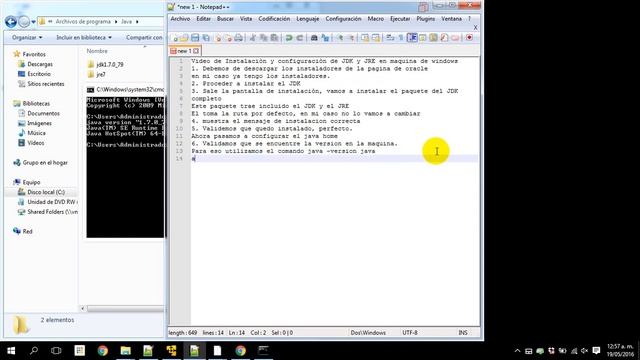Click the Windows Start button
The image size is (640, 360).
click(11, 351)
